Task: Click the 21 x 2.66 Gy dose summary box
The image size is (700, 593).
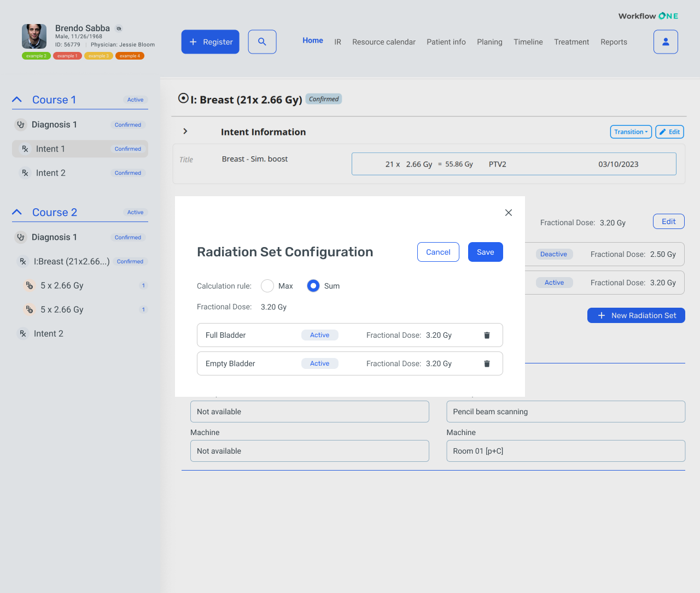Action: pyautogui.click(x=514, y=164)
